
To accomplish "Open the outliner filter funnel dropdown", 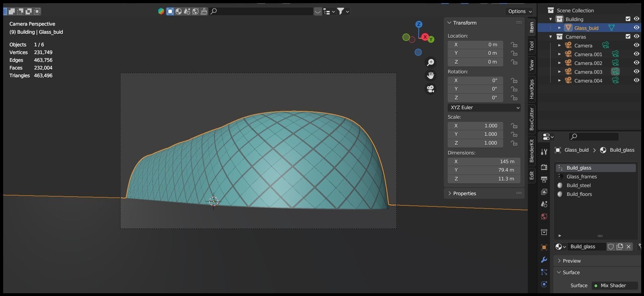I will [x=343, y=11].
